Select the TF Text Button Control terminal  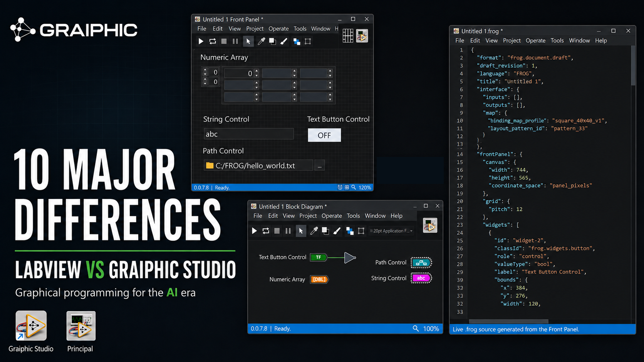tap(319, 257)
